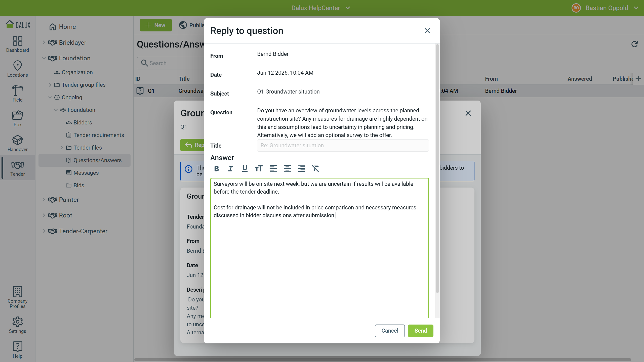Collapse the nested Foundation tender

56,110
